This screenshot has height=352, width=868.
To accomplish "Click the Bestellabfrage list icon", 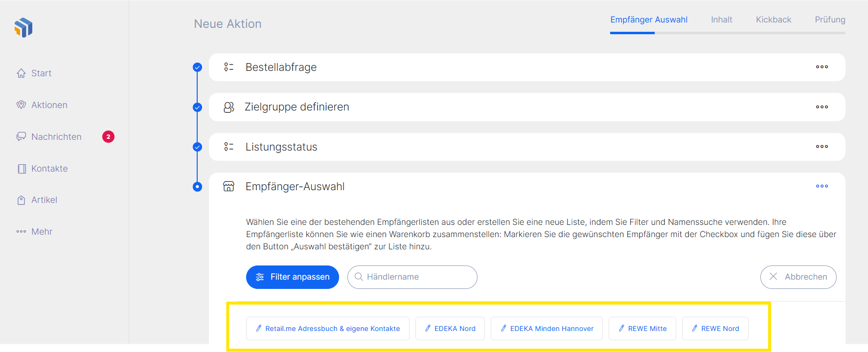I will click(228, 67).
